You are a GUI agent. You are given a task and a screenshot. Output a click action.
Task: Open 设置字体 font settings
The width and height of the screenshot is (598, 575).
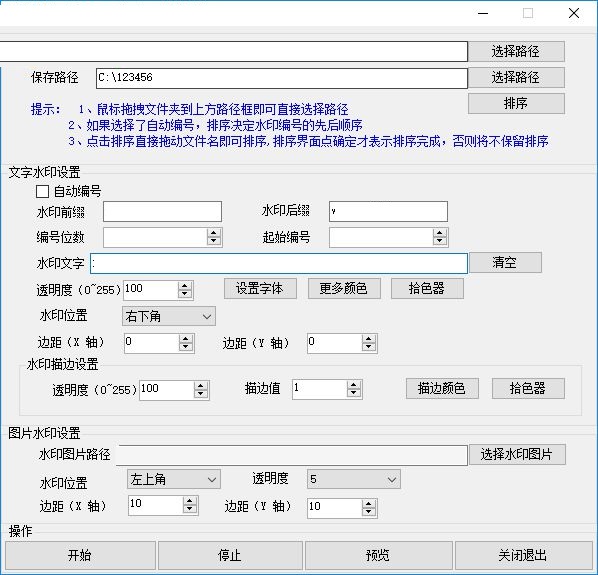click(260, 288)
